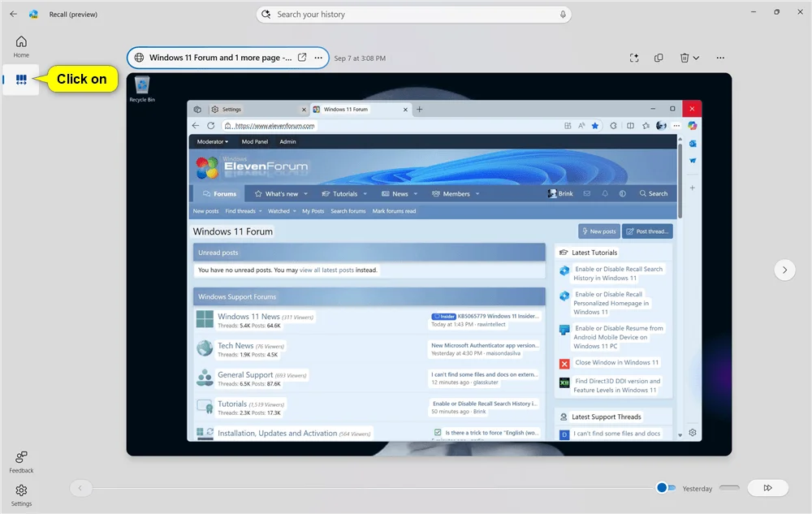This screenshot has height=514, width=812.
Task: Open the view all latest posts link
Action: [x=326, y=270]
